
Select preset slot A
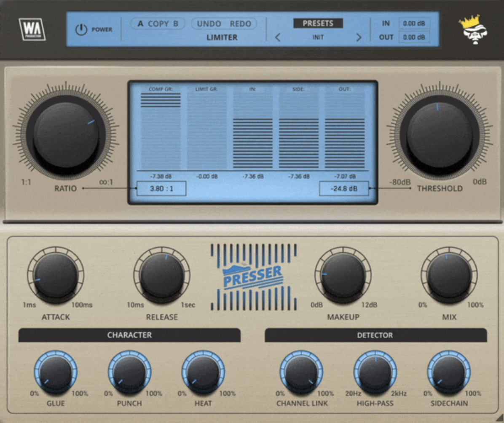click(140, 24)
